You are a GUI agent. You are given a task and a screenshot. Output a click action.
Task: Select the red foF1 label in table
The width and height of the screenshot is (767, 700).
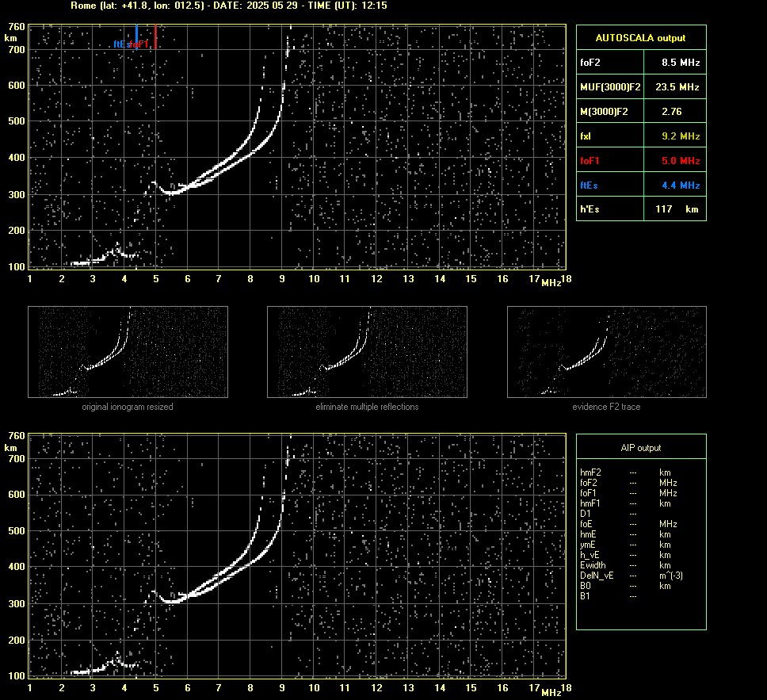590,161
